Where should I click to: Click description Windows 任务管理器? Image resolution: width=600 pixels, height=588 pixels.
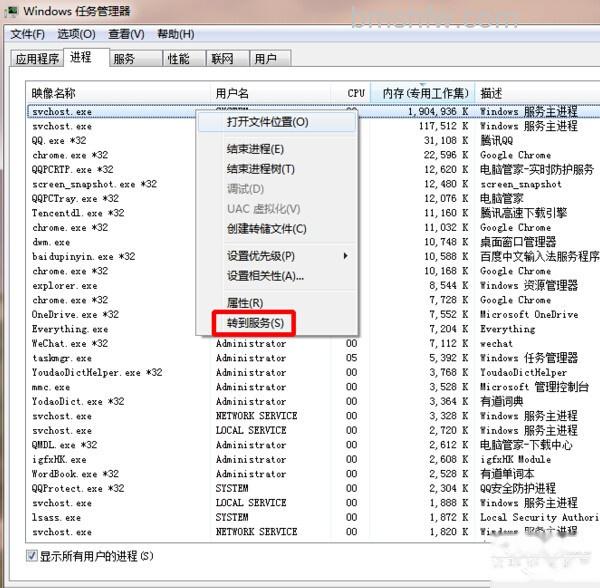pos(529,358)
